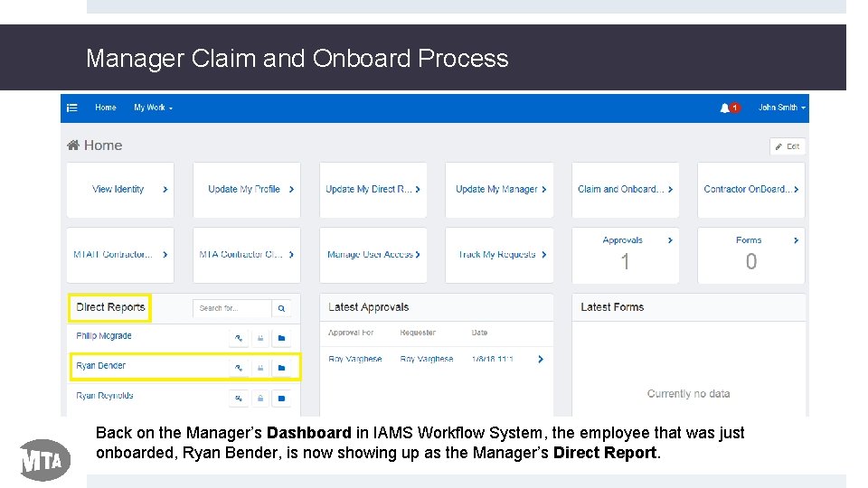Screen dimensions: 868x488
Task: Click the 1/8/18 approval date cell
Action: click(x=492, y=359)
